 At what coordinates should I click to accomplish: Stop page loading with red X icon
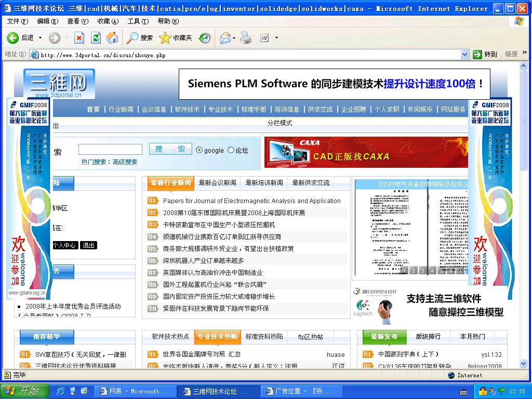click(79, 37)
